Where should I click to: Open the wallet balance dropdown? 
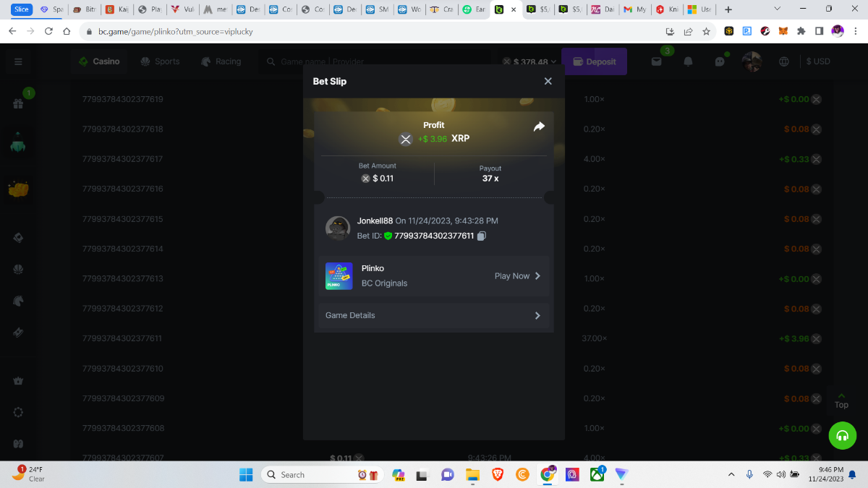pos(530,62)
